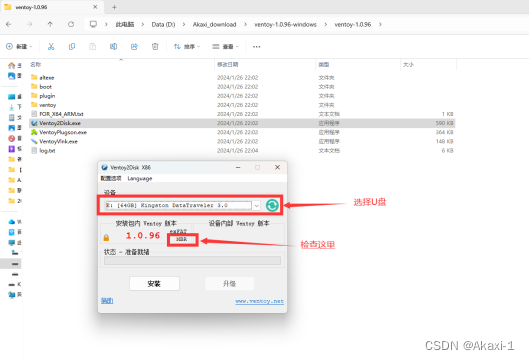Open the See more three-dots menu
This screenshot has height=360, width=530.
[257, 47]
